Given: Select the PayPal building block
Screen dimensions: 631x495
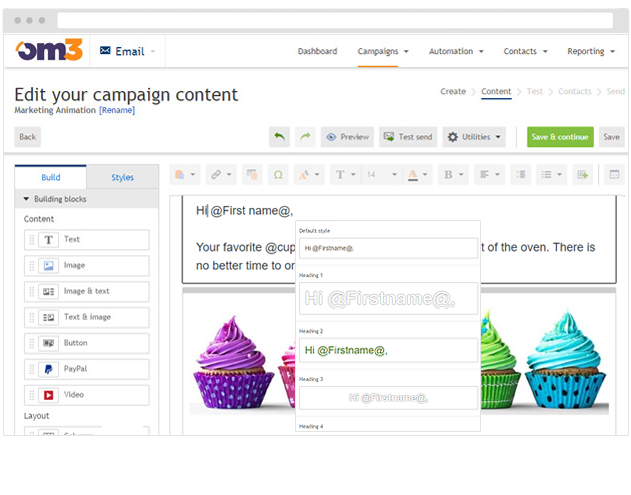Looking at the screenshot, I should point(87,369).
